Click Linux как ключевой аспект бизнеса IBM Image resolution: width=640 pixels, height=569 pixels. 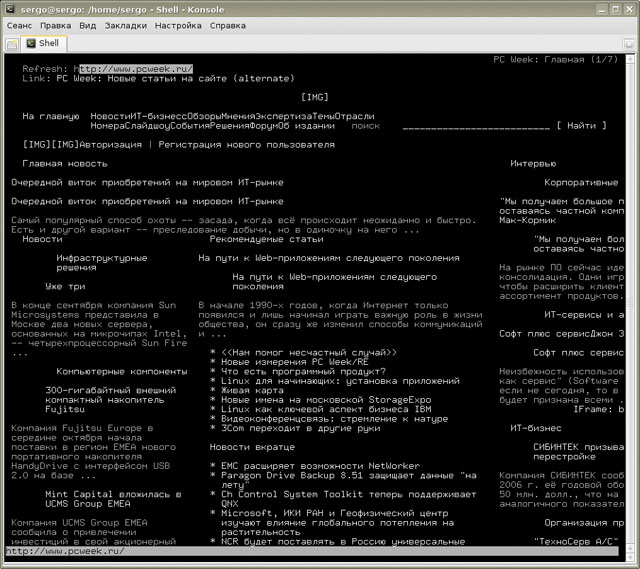coord(326,409)
